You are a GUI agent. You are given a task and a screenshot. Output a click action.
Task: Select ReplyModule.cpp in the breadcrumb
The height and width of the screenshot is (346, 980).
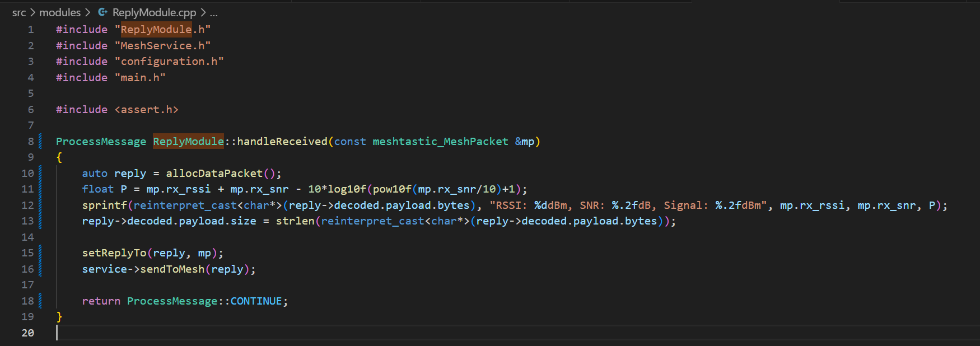point(154,12)
